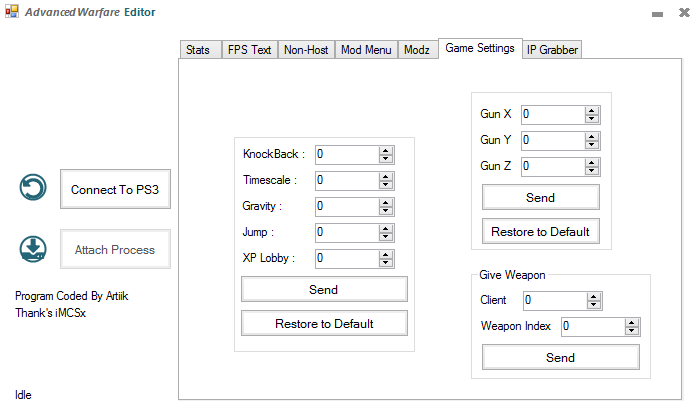Open the Stats tab
The width and height of the screenshot is (699, 413).
point(200,50)
